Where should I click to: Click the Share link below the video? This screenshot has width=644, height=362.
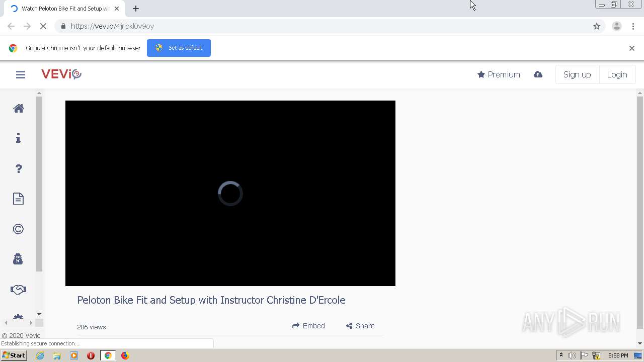[x=360, y=326]
